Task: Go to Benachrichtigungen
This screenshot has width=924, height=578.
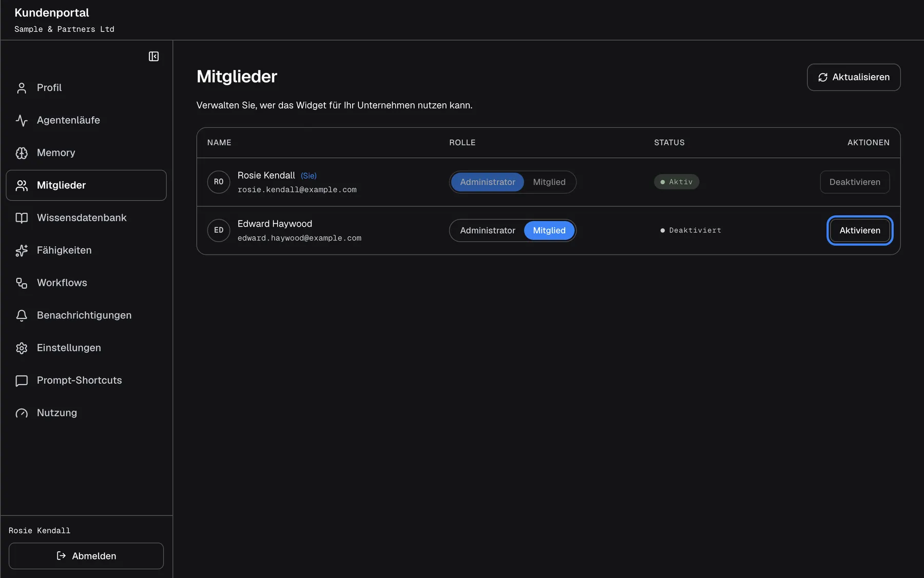Action: point(86,315)
